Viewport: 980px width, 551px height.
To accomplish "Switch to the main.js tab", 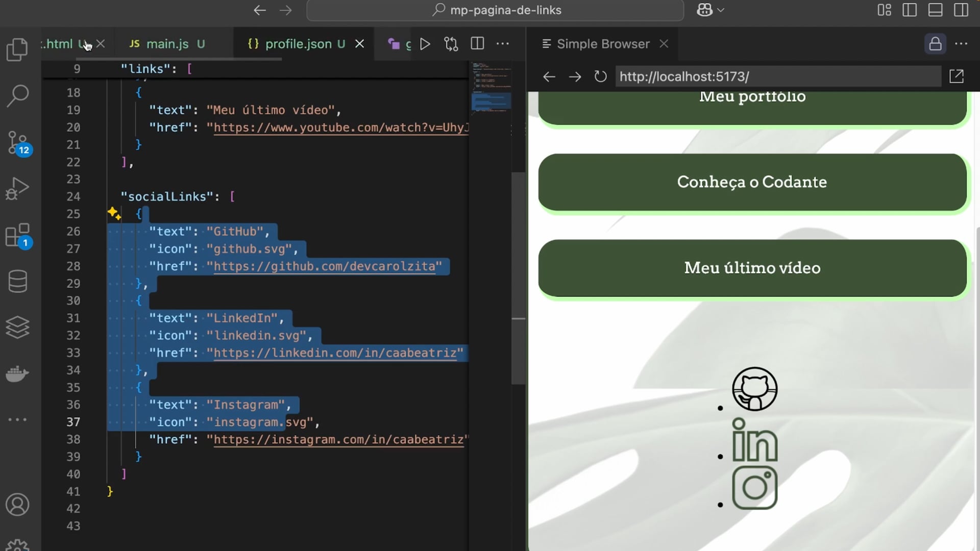I will [167, 44].
